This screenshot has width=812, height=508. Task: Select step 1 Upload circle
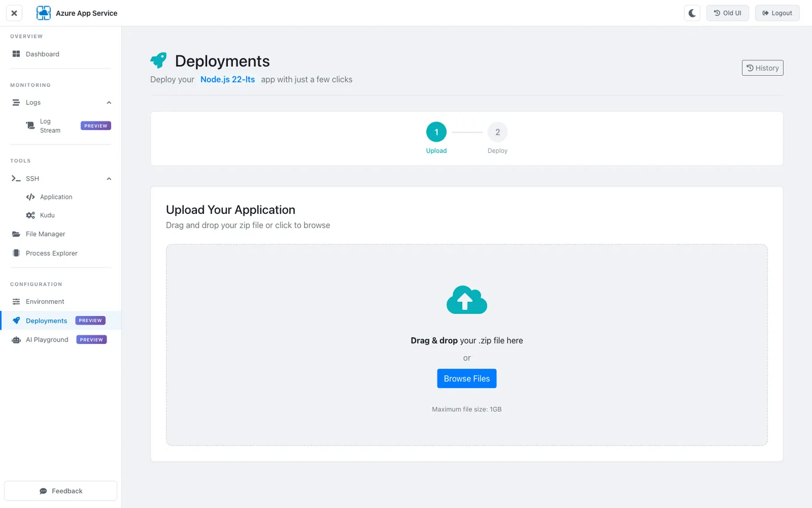(x=436, y=132)
